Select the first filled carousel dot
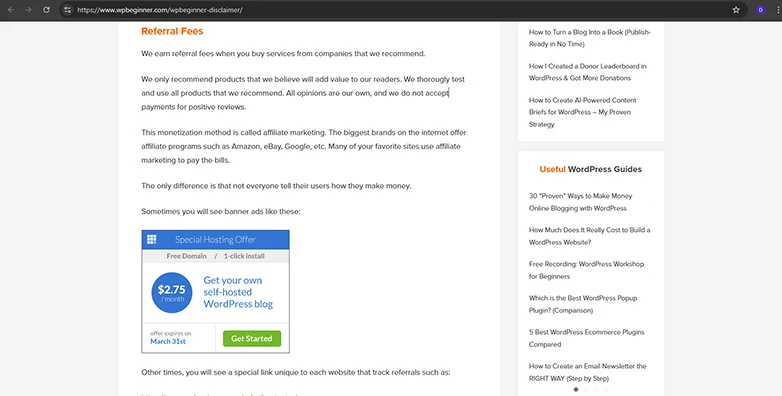 pyautogui.click(x=576, y=390)
